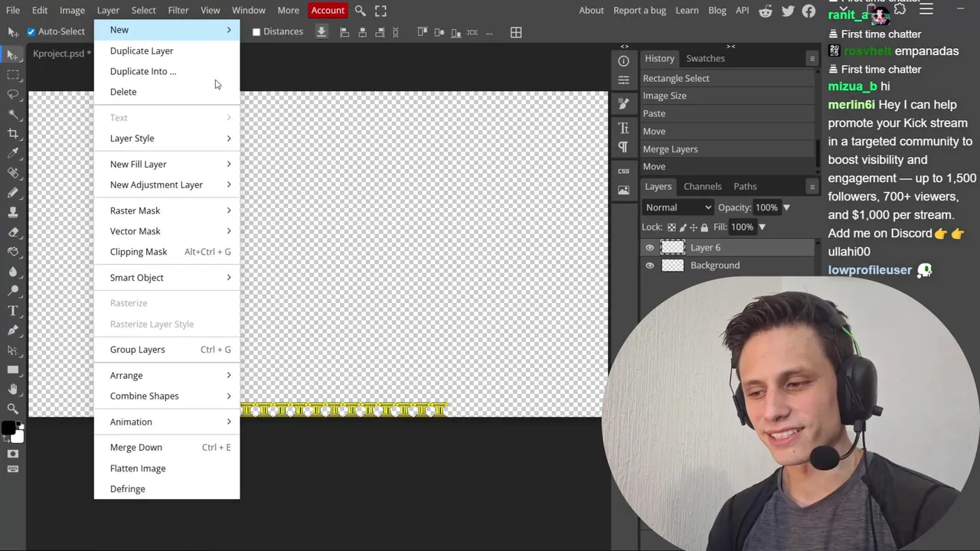Open the CSS panel icon

[623, 171]
